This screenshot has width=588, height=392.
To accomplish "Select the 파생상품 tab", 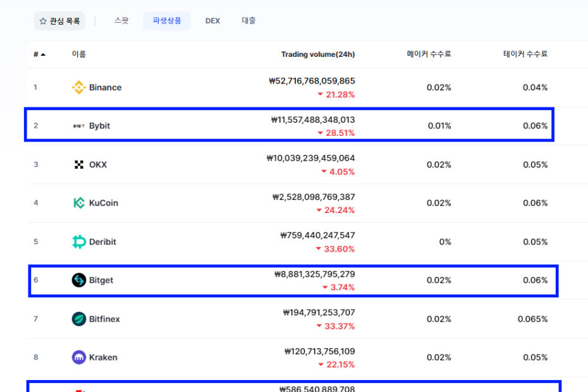I will 167,21.
